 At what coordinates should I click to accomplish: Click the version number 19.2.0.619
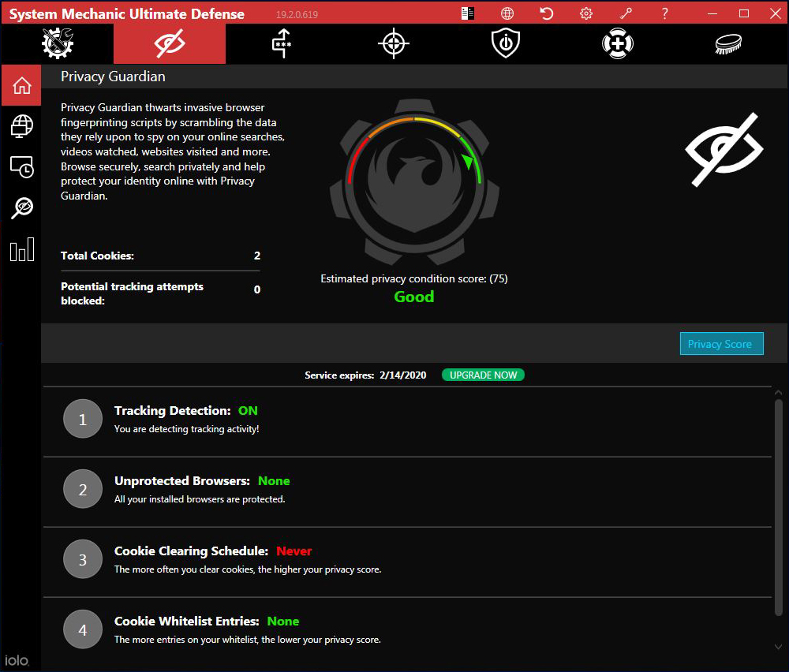pyautogui.click(x=297, y=14)
